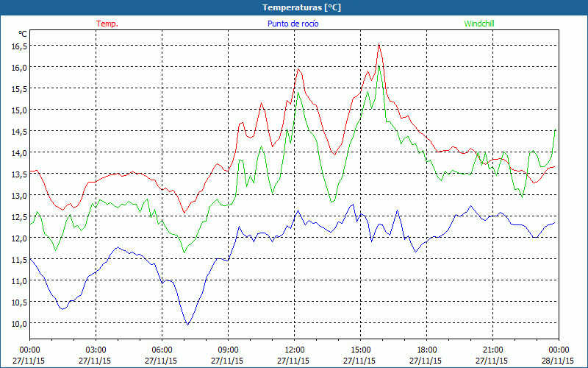Click the 12,5 y-axis value

pos(19,216)
